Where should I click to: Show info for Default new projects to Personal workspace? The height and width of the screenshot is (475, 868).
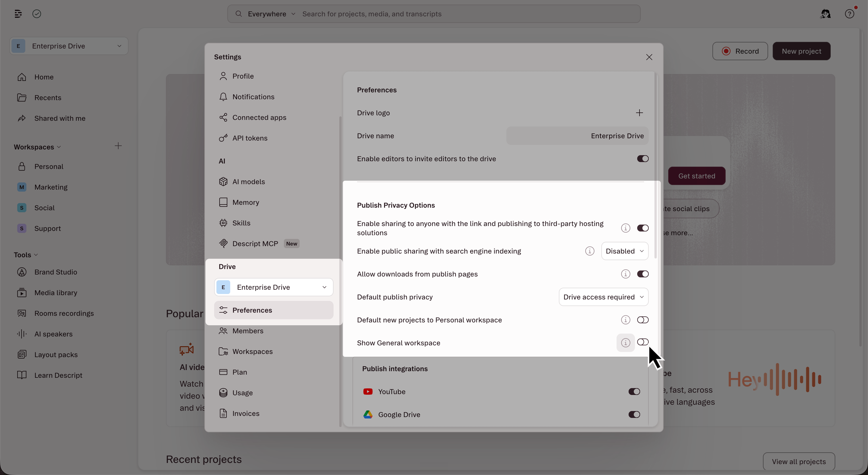(x=625, y=320)
